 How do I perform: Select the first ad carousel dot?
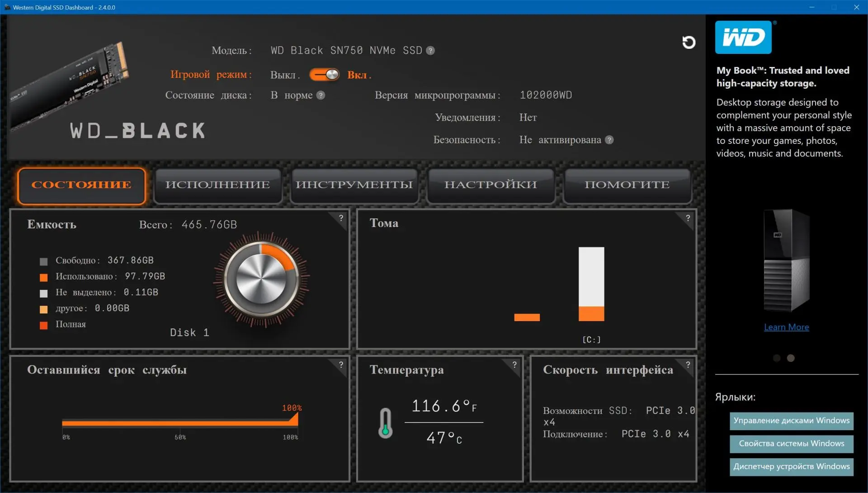(x=777, y=358)
